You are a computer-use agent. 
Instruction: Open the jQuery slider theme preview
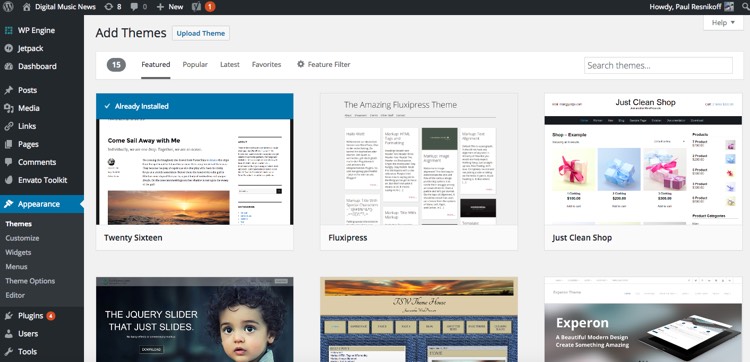pyautogui.click(x=195, y=319)
